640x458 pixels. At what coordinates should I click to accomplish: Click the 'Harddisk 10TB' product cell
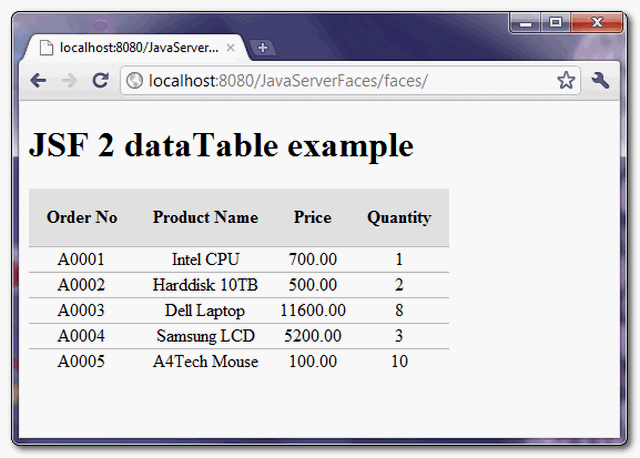tap(205, 285)
